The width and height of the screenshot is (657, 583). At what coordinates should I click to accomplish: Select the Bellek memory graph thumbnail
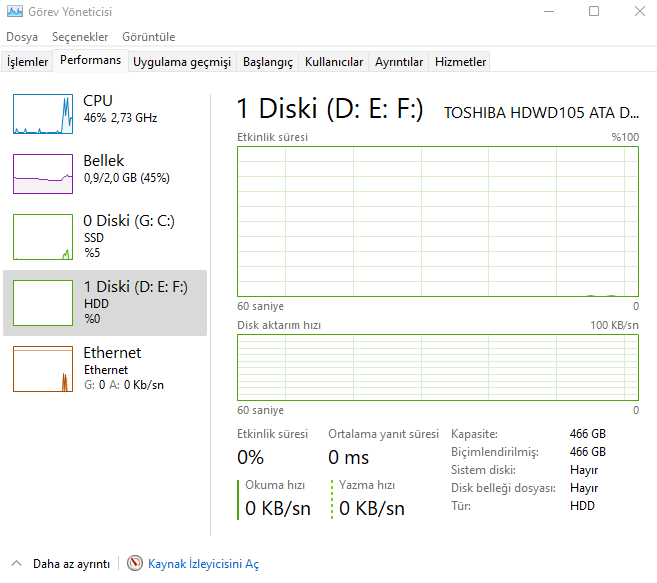[x=43, y=173]
